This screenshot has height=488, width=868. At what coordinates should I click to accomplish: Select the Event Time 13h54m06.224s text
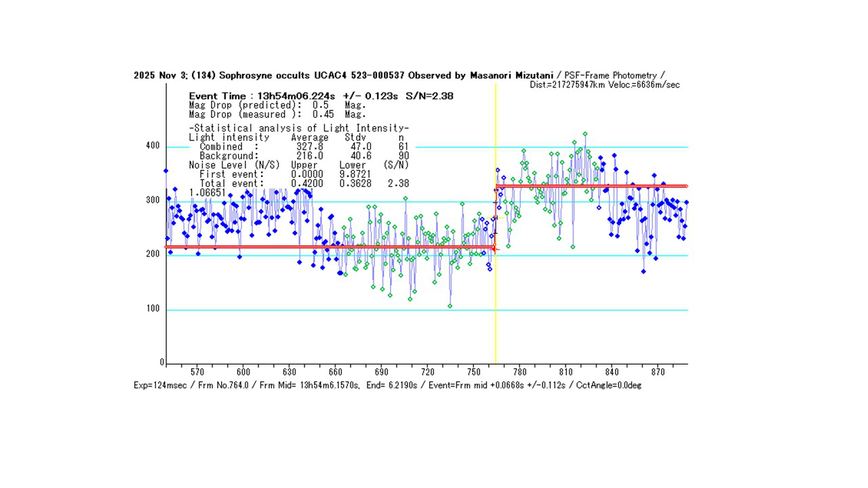pyautogui.click(x=321, y=96)
